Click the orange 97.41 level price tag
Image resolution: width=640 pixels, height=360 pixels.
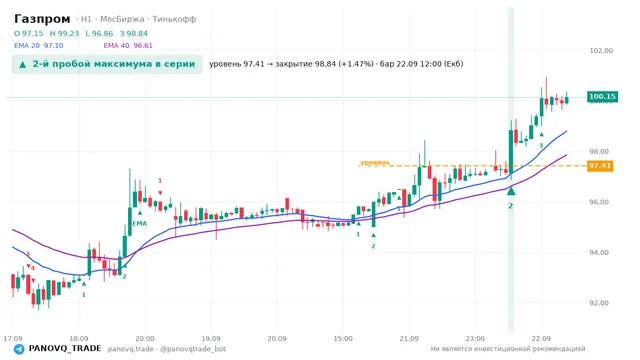(600, 166)
